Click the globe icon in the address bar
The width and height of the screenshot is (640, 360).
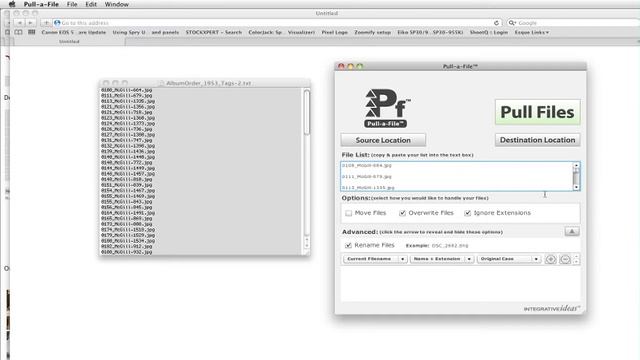tap(57, 23)
